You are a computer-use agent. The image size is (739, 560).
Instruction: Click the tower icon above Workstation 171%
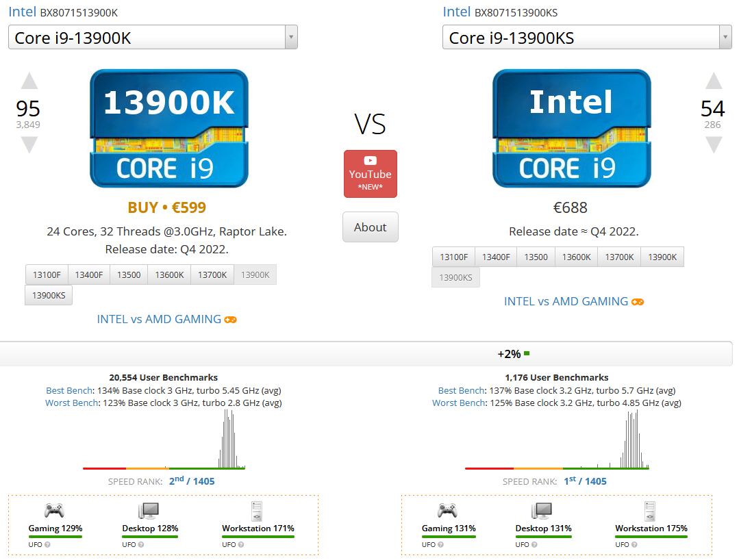point(257,511)
